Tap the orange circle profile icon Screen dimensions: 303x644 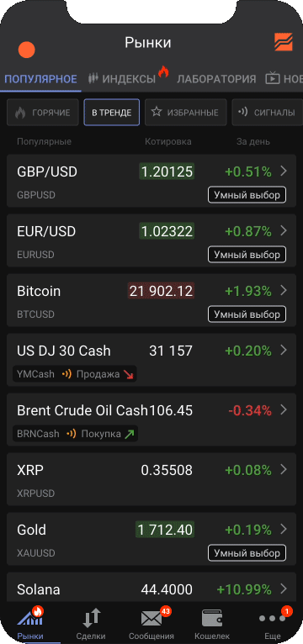pos(27,50)
